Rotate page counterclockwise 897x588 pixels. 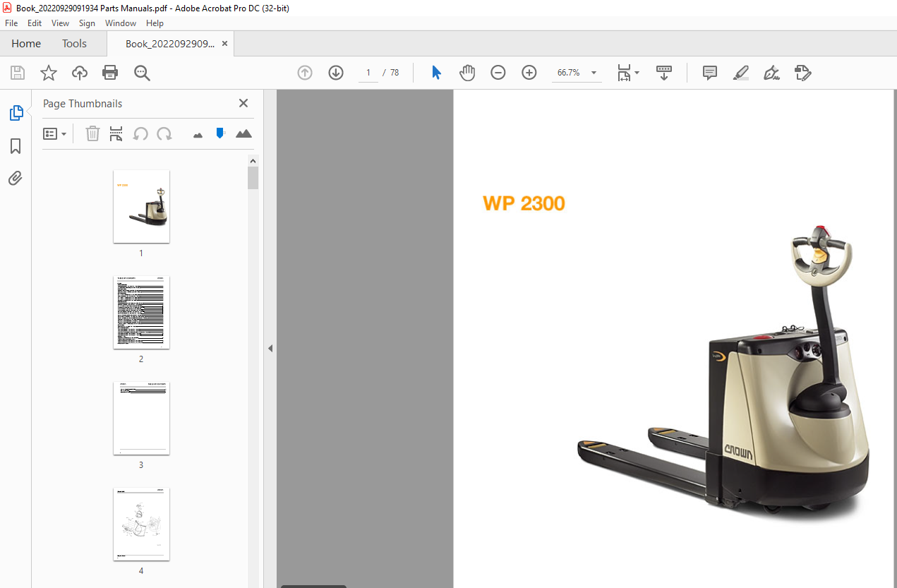140,133
